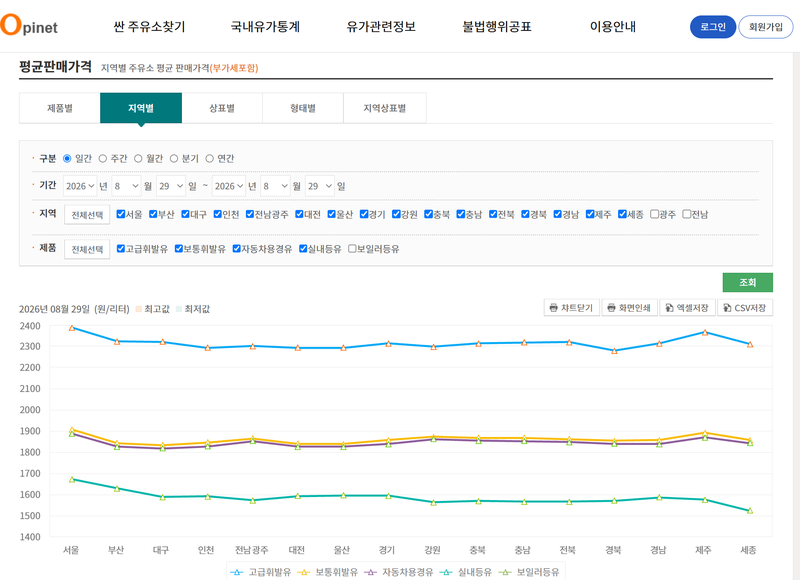This screenshot has width=800, height=580.
Task: Open the 불법행위공표 menu
Action: point(497,27)
